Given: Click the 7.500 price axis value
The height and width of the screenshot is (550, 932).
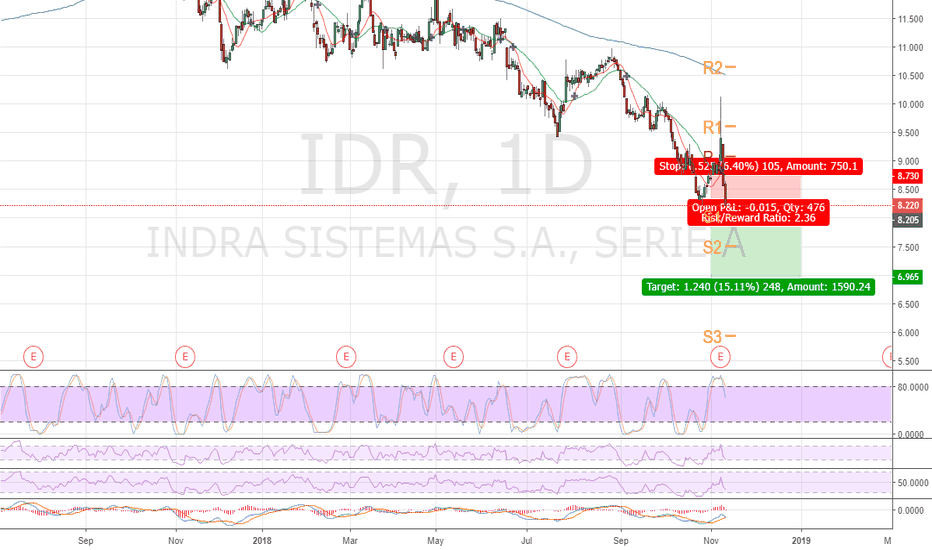Looking at the screenshot, I should tap(911, 247).
